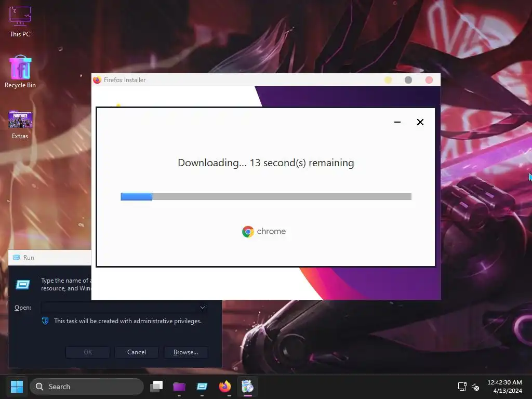Click Browse... in the Run dialog
Screen dimensions: 532x399
(x=185, y=352)
